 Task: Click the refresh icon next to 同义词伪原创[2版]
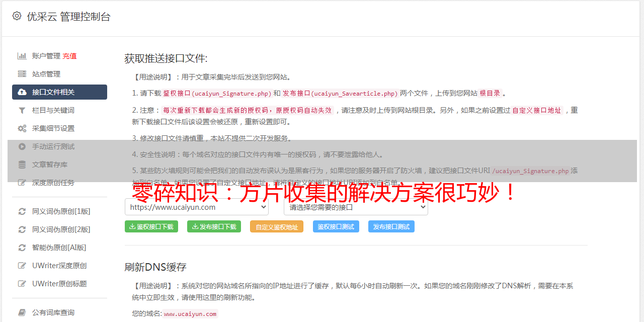point(22,229)
